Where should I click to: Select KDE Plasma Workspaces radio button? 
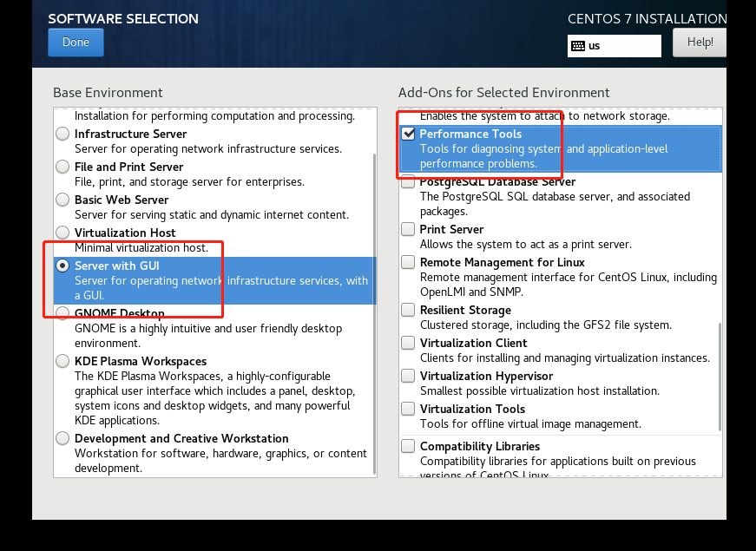pyautogui.click(x=62, y=361)
